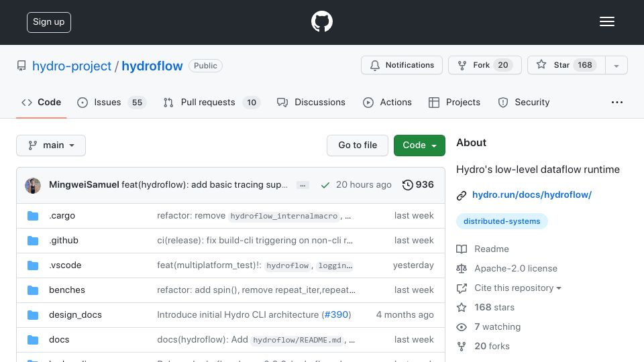Click MingweiSamuel's avatar image

(33, 186)
